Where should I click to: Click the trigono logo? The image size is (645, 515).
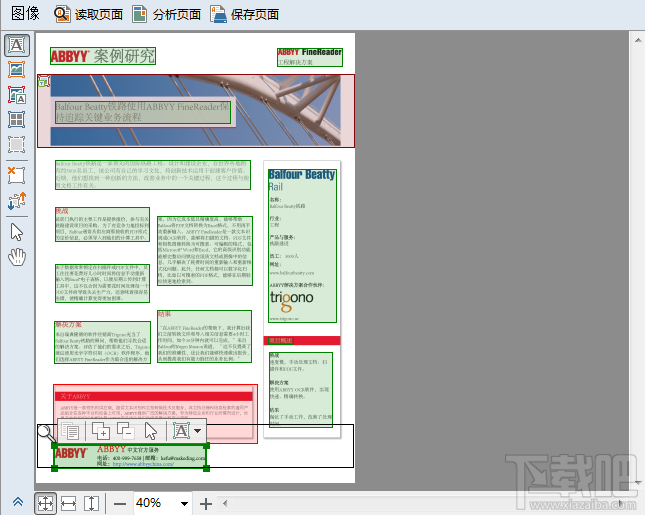pos(291,300)
